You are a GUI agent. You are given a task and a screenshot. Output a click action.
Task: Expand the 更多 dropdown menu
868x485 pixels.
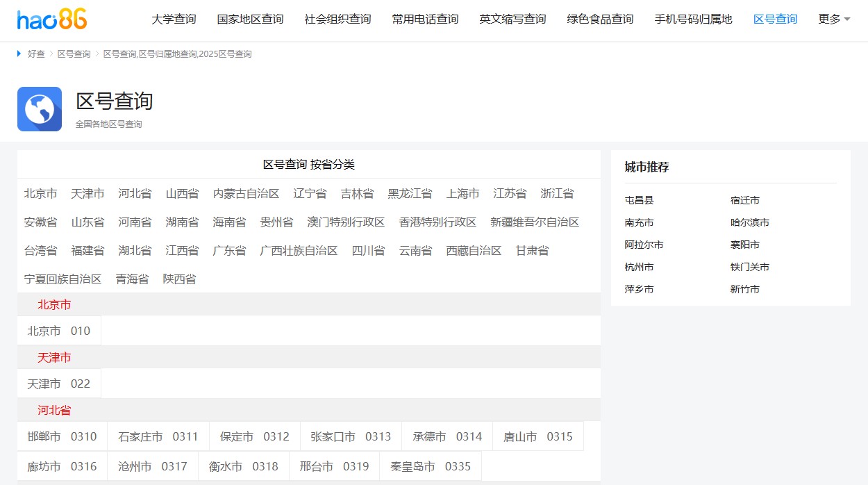(834, 19)
